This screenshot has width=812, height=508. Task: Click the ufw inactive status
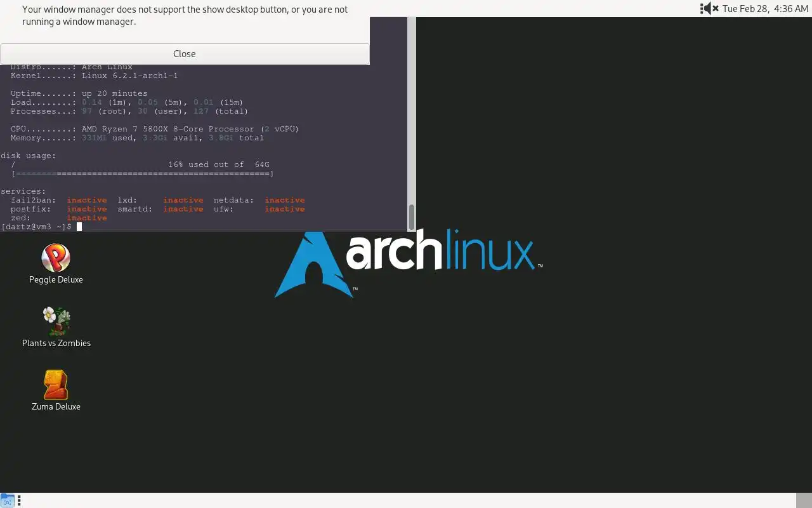click(x=285, y=209)
